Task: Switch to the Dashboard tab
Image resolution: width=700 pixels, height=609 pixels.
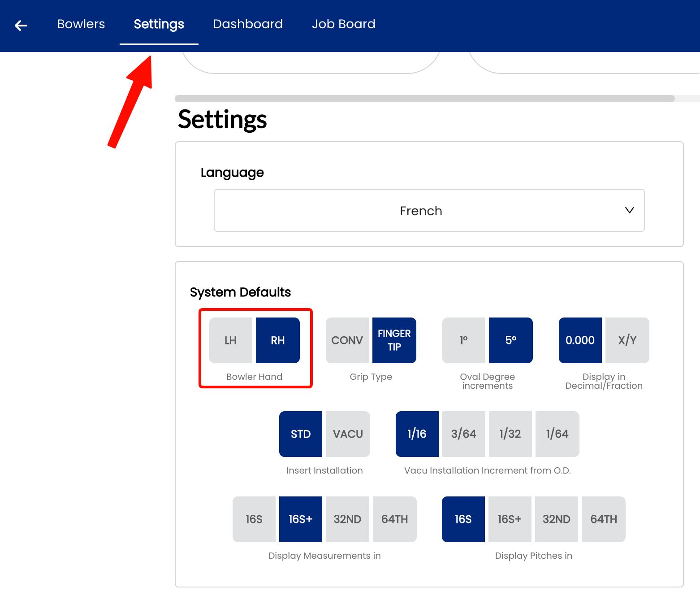Action: pyautogui.click(x=248, y=24)
